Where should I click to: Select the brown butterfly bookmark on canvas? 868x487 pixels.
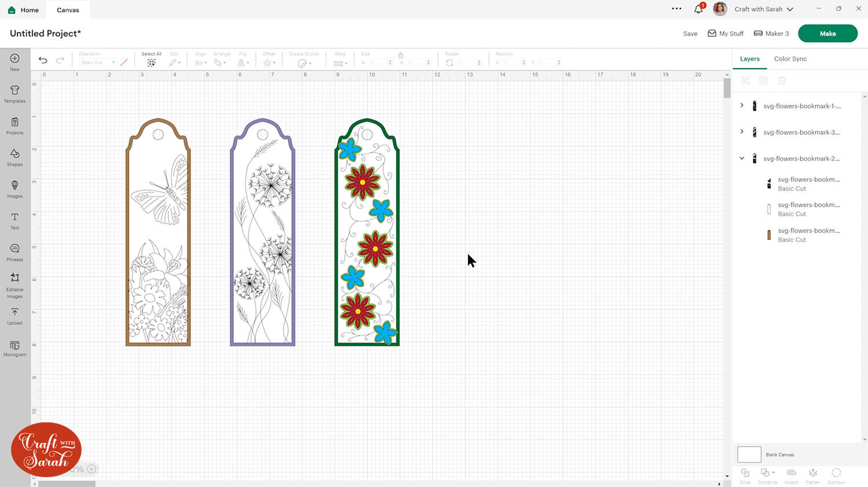pos(158,232)
